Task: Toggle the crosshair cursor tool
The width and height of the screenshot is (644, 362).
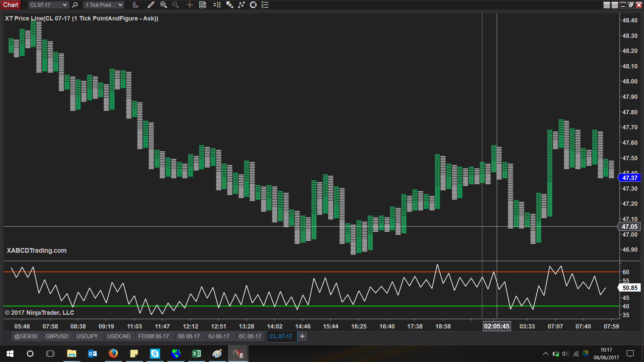Action: tap(190, 5)
